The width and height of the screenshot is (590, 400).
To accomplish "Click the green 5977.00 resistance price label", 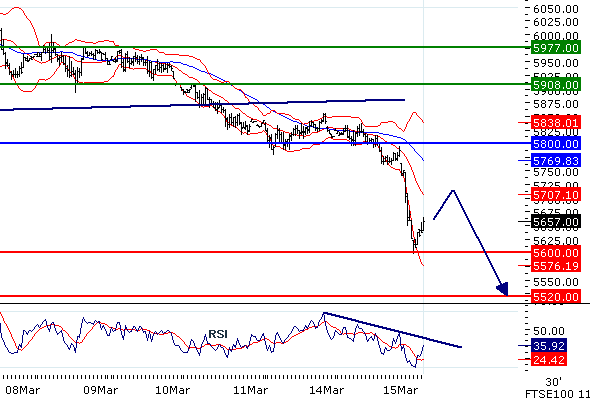I will click(x=555, y=48).
